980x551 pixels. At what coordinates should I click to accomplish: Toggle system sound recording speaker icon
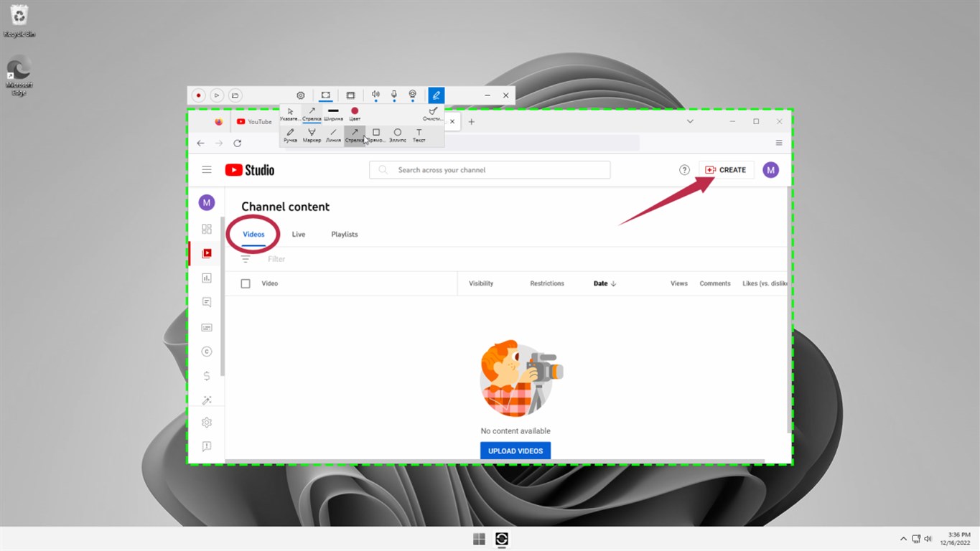[x=375, y=95]
